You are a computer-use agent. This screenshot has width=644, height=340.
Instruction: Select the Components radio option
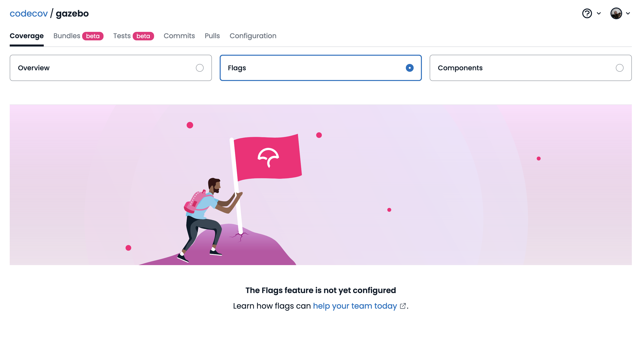coord(531,68)
